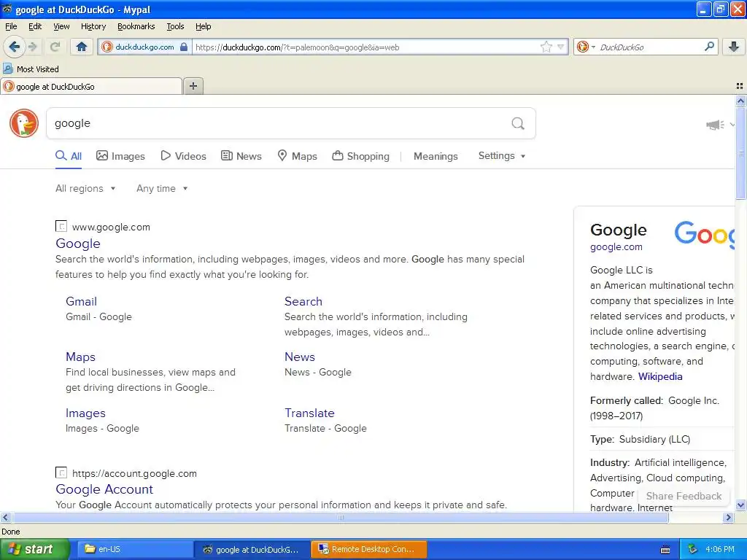This screenshot has height=560, width=747.
Task: Open the Maps sitelink under Google
Action: coord(80,357)
